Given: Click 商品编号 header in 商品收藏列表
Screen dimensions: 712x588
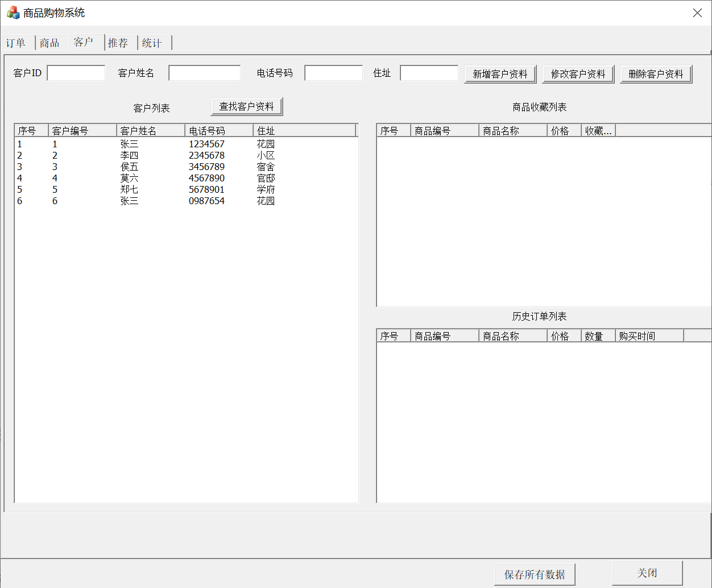Looking at the screenshot, I should 445,130.
